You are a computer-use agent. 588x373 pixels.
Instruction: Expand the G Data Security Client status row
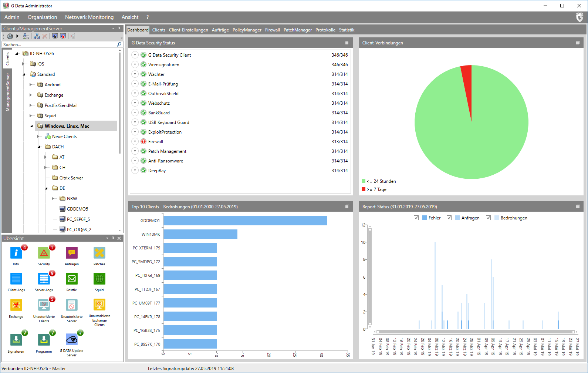tap(135, 55)
